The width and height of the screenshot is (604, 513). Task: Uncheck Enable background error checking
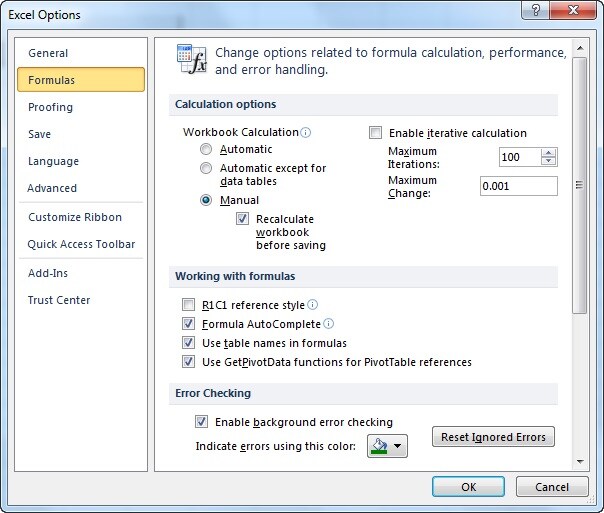tap(201, 422)
